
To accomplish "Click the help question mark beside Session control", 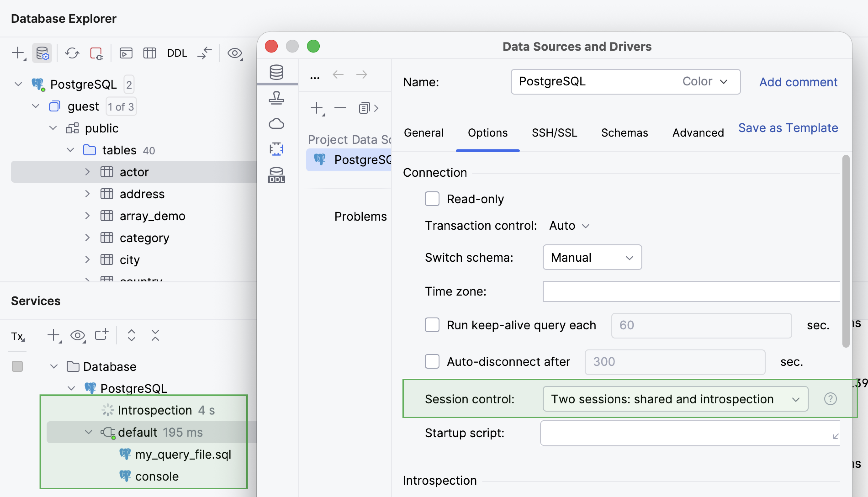I will click(830, 399).
